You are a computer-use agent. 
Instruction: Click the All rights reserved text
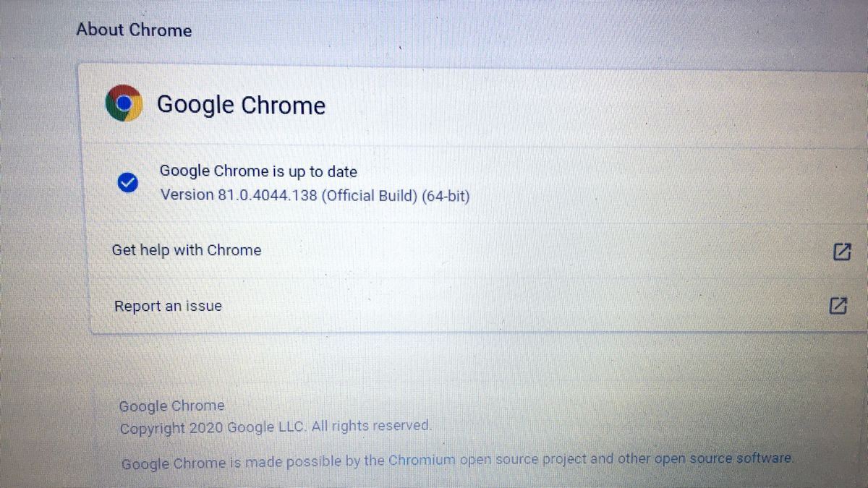point(373,426)
